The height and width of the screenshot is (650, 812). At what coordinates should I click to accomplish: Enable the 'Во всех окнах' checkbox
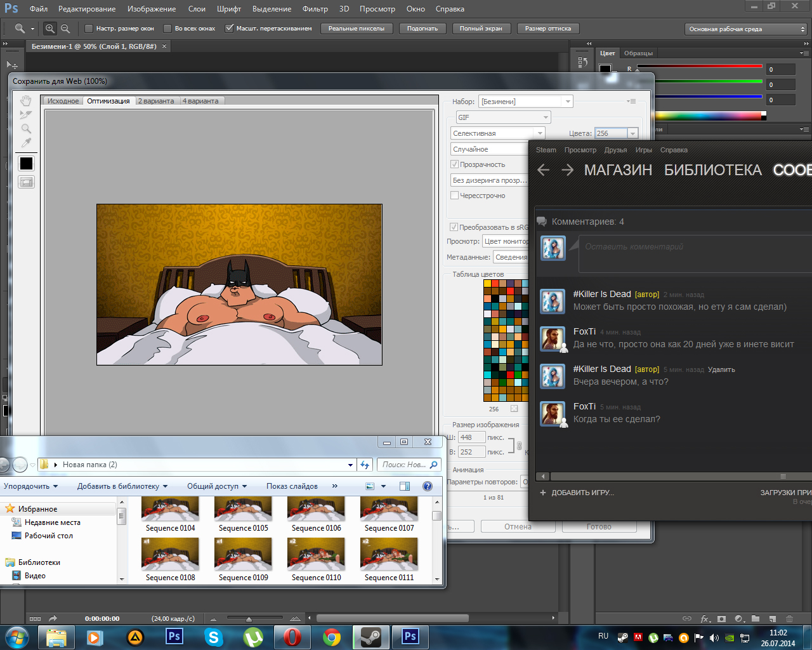[167, 29]
